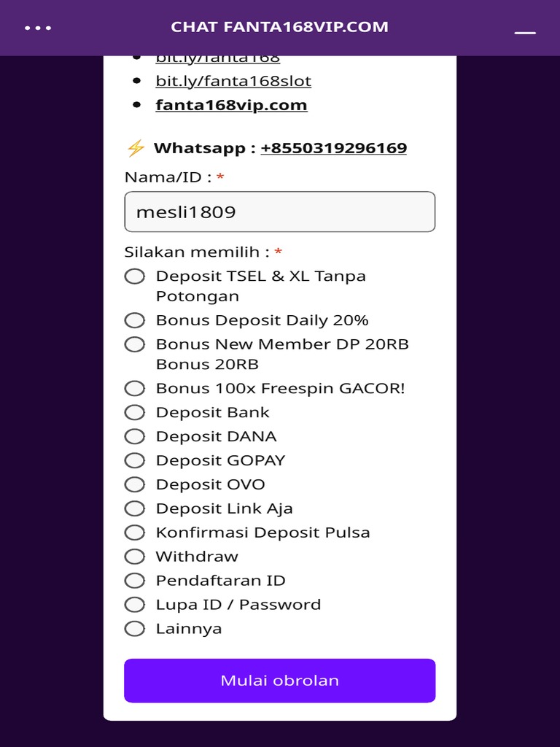Select Bonus New Member DP 20RB
Viewport: 560px width, 747px height.
[x=135, y=344]
